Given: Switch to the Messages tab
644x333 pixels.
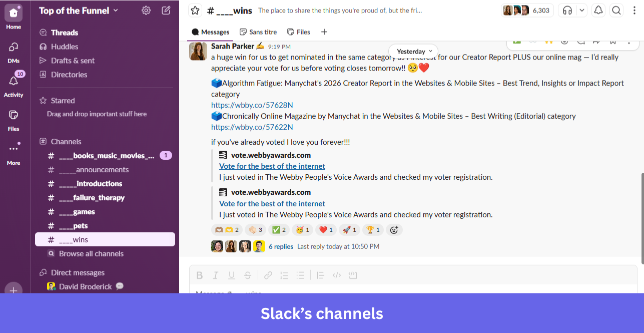Looking at the screenshot, I should click(x=211, y=32).
